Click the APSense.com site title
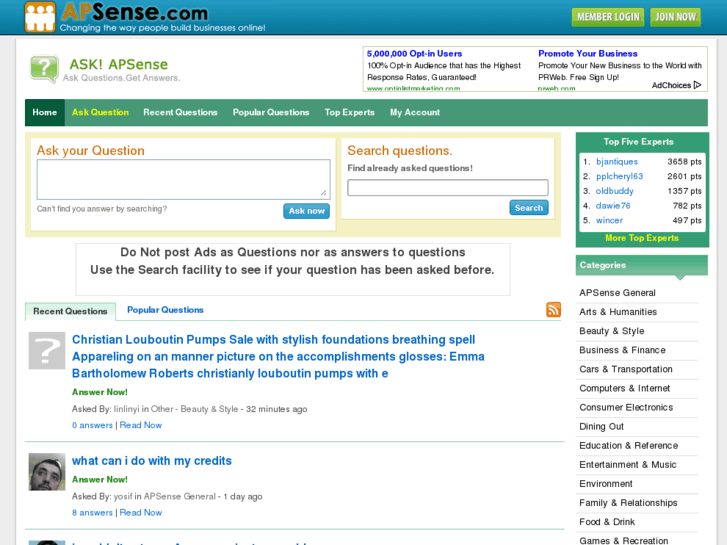 coord(134,12)
